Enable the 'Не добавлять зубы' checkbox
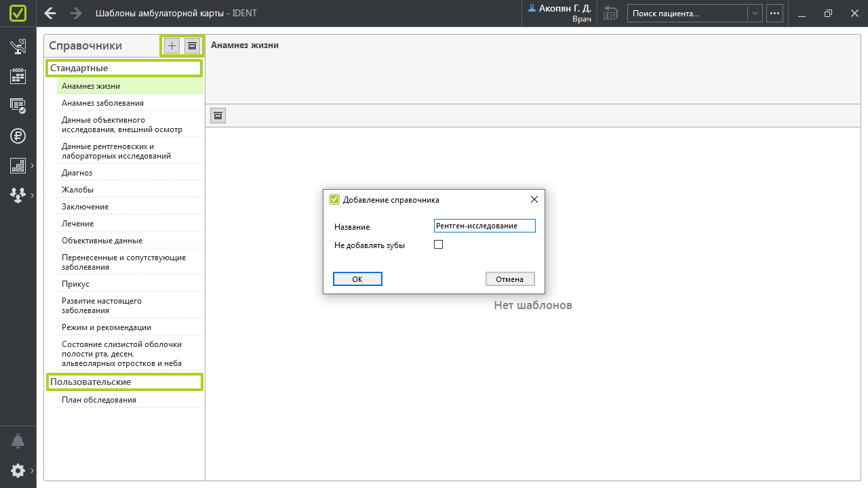868x488 pixels. point(438,245)
